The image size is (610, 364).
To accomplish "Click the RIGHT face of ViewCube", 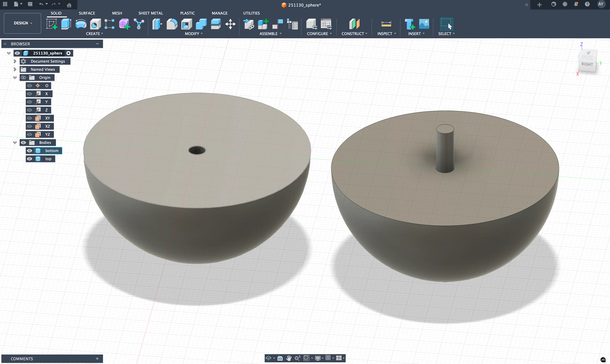I will pyautogui.click(x=587, y=64).
